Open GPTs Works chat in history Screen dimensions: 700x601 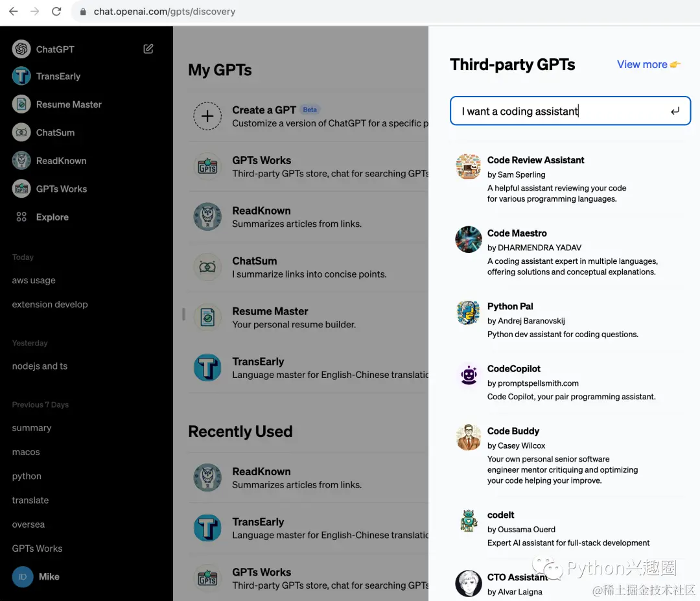point(37,548)
